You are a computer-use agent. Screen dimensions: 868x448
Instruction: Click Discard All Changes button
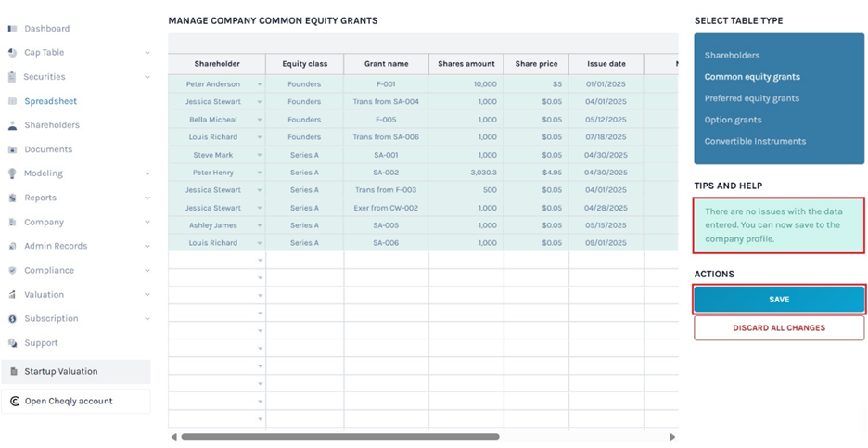coord(778,327)
